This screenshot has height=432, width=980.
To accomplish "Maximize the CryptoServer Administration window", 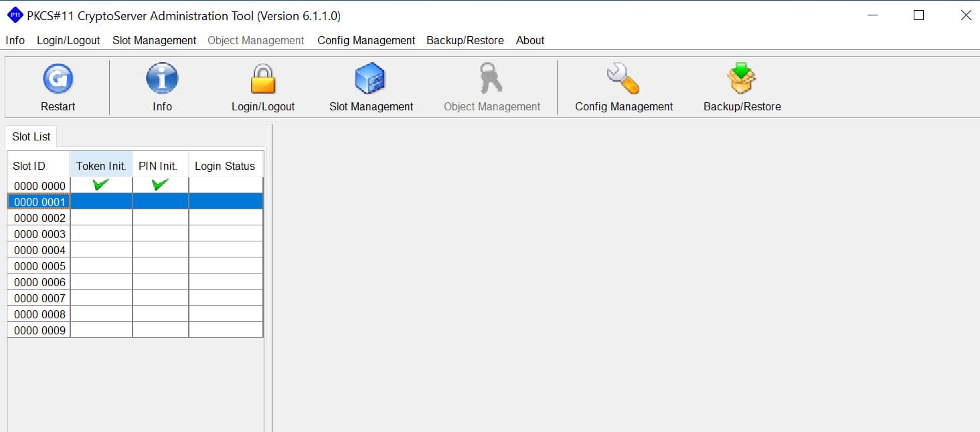I will pyautogui.click(x=918, y=15).
